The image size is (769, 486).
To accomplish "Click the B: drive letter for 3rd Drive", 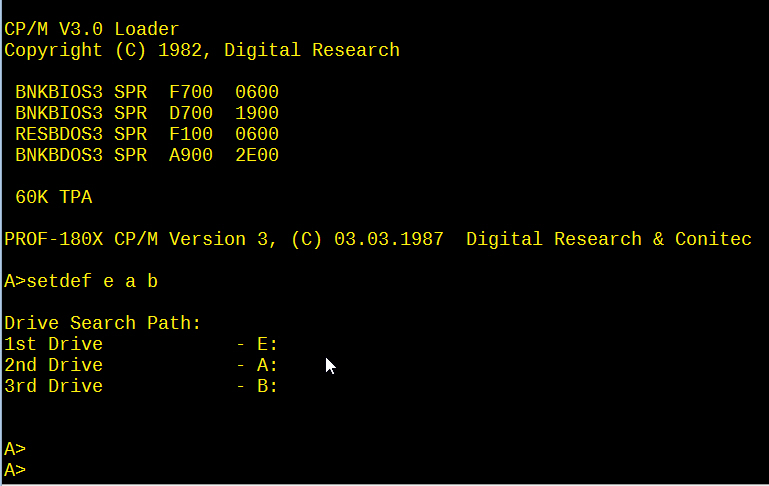I will (267, 386).
